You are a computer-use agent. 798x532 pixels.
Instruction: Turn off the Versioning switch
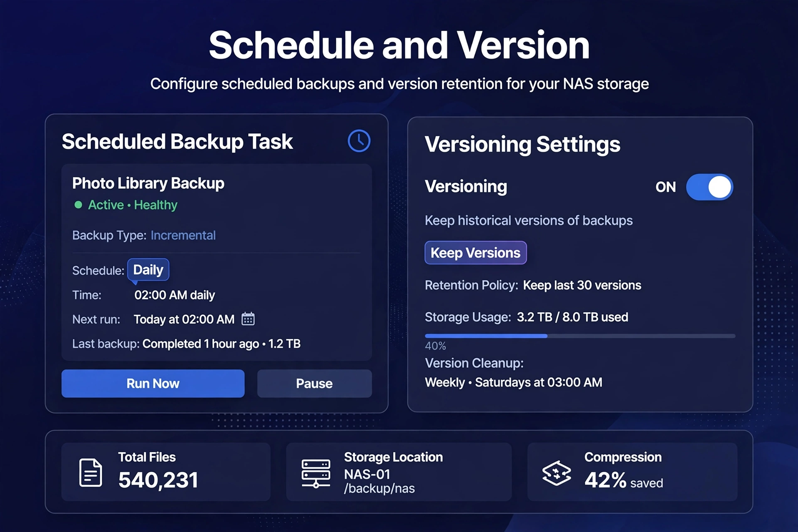pos(709,187)
